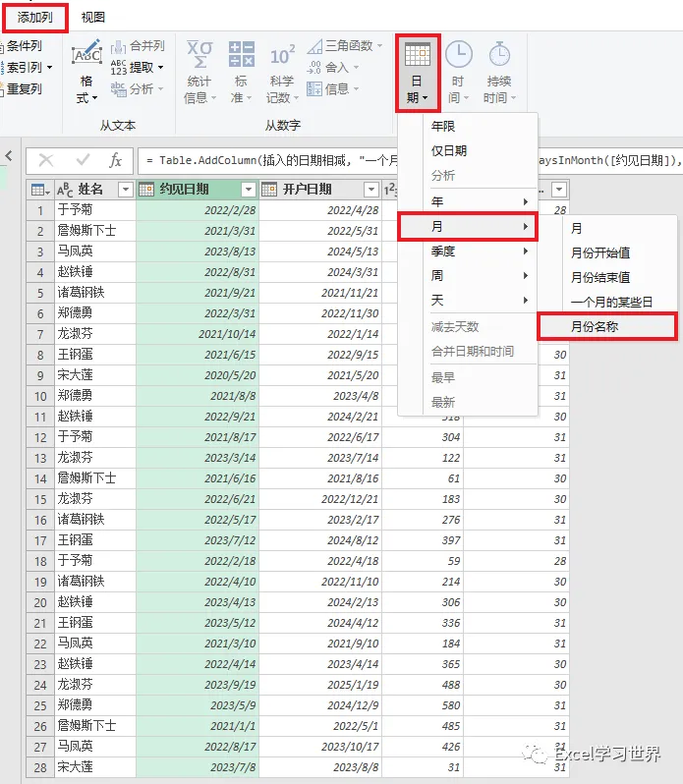Select 月份名称 from the submenu
683x784 pixels.
pyautogui.click(x=607, y=326)
